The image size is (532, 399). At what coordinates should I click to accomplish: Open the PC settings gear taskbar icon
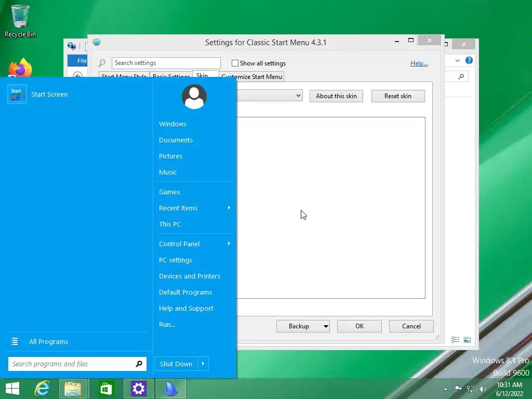tap(138, 389)
